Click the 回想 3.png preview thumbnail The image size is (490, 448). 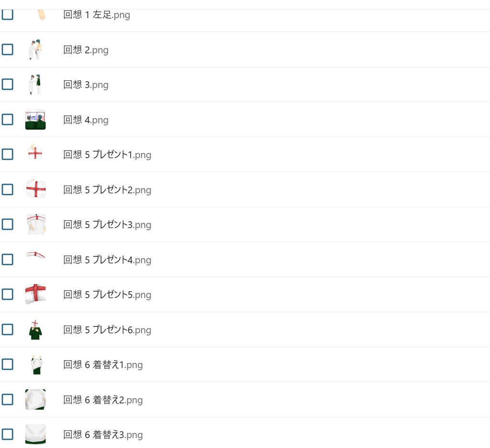point(35,84)
